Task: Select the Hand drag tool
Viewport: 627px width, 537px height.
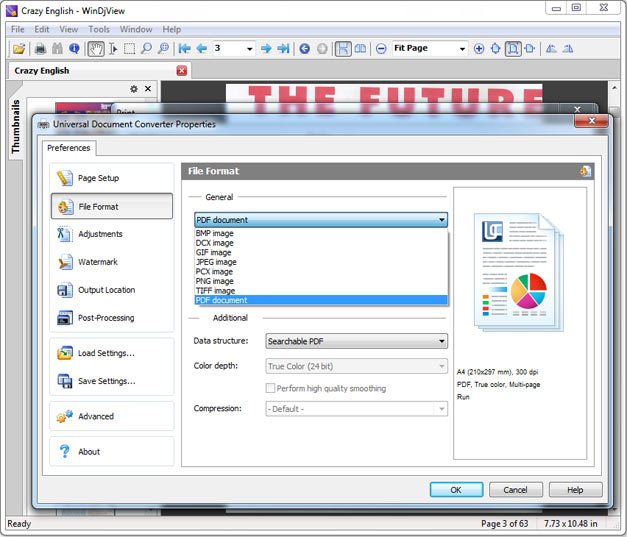Action: 96,49
